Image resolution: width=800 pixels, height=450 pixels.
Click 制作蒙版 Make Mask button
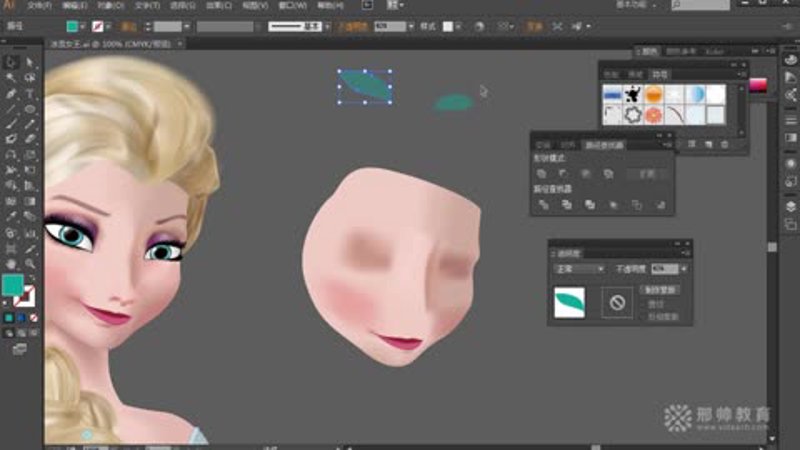pyautogui.click(x=660, y=290)
